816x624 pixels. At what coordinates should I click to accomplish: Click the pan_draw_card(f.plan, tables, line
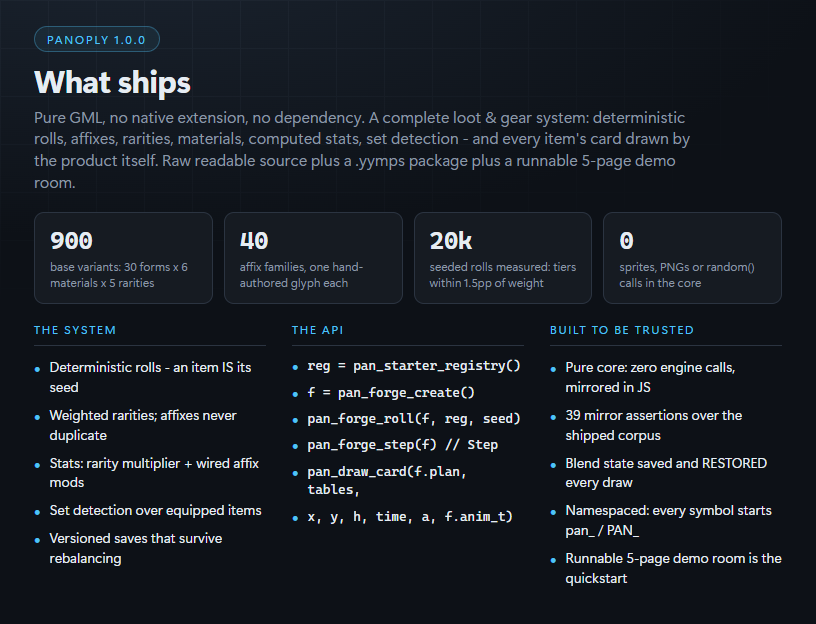(x=387, y=480)
